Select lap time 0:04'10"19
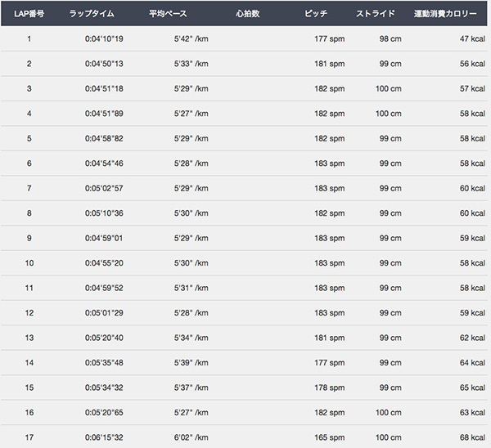Screen dimensions: 491x448 click(x=104, y=38)
